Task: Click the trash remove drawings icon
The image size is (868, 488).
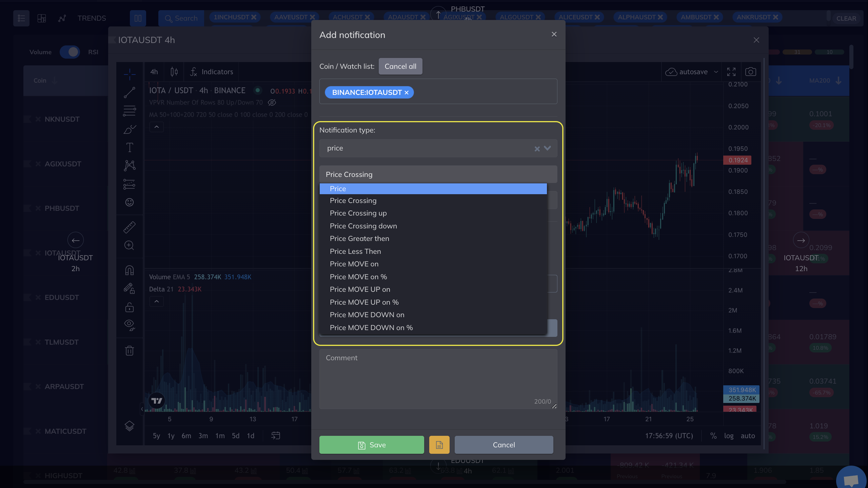Action: 130,350
